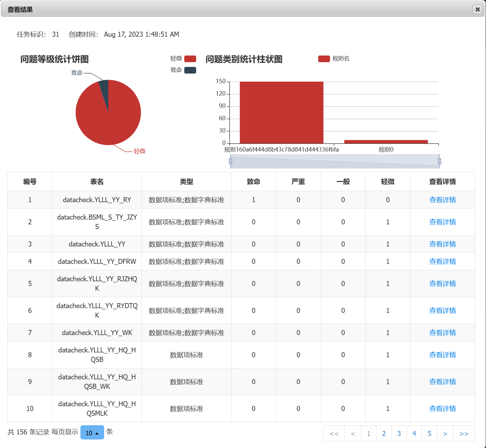This screenshot has width=486, height=448.
Task: Select page 3 in pagination
Action: 399,433
